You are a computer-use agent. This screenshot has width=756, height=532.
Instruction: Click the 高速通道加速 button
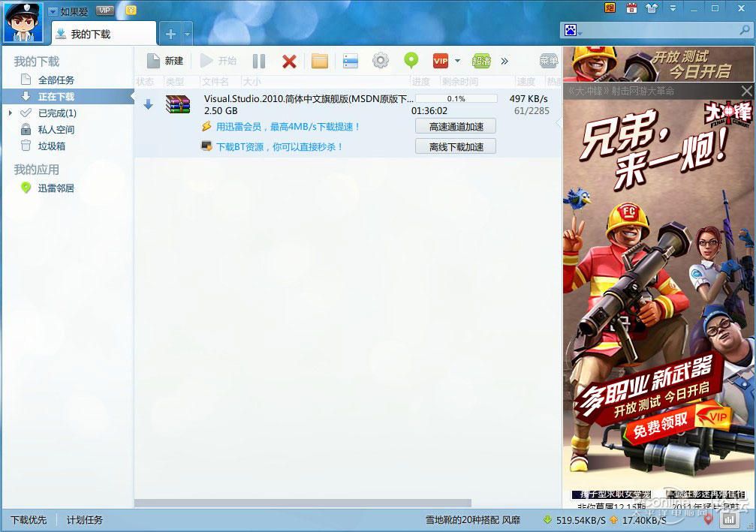point(456,127)
